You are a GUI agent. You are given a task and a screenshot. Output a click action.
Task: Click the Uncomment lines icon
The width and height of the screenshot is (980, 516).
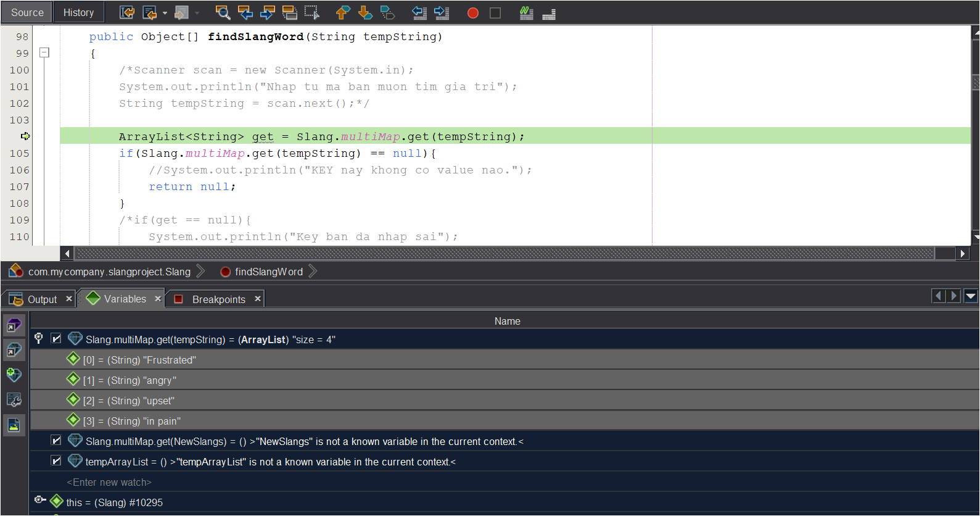(549, 12)
